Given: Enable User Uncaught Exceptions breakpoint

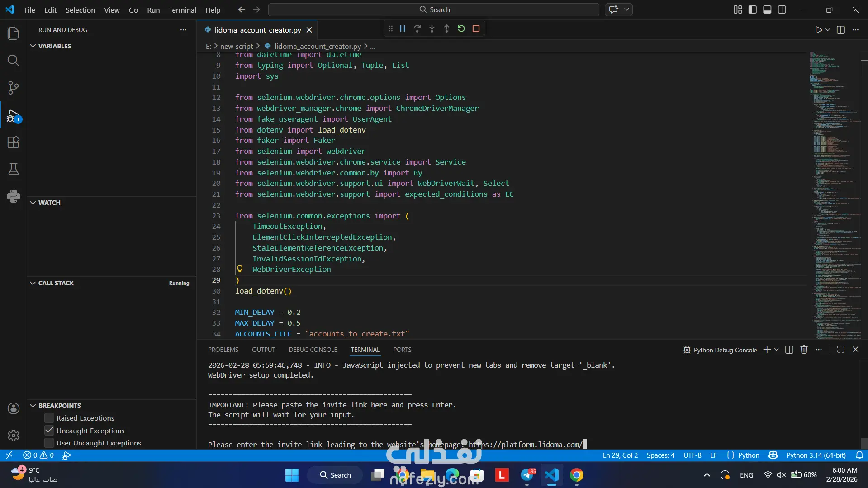Looking at the screenshot, I should tap(49, 443).
